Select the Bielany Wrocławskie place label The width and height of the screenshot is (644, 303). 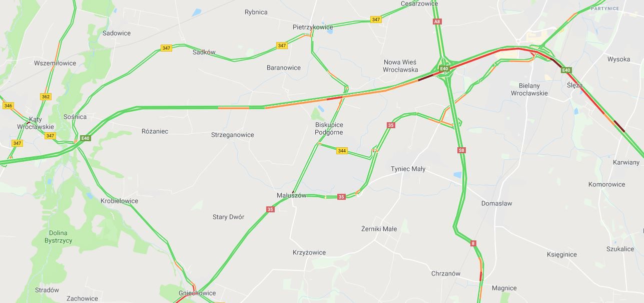pyautogui.click(x=529, y=89)
